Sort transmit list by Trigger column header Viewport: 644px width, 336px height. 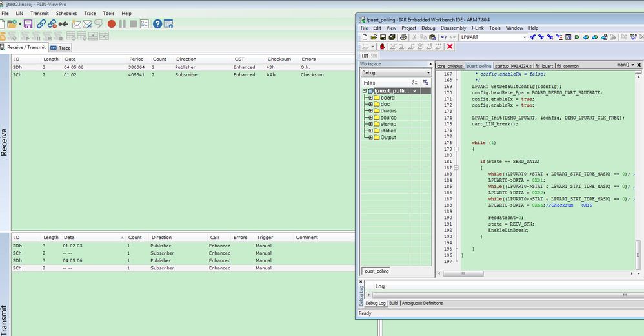265,237
